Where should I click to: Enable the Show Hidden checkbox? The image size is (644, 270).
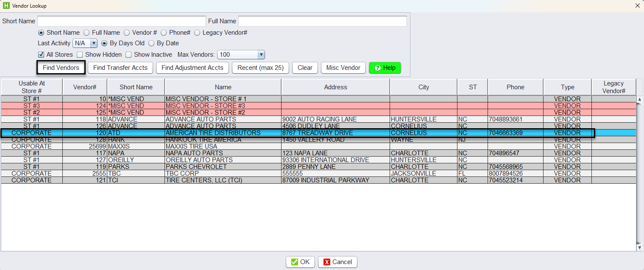(x=80, y=55)
